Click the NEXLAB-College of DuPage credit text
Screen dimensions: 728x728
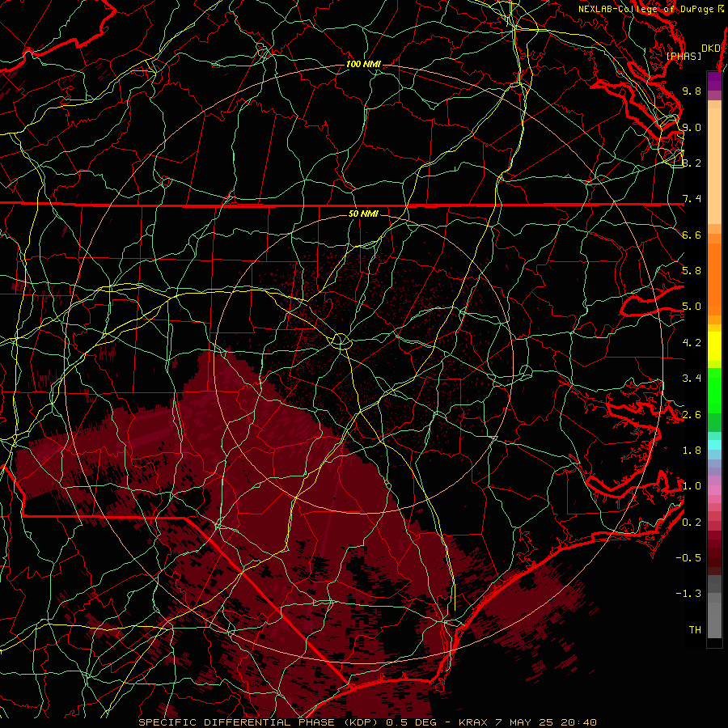[650, 9]
